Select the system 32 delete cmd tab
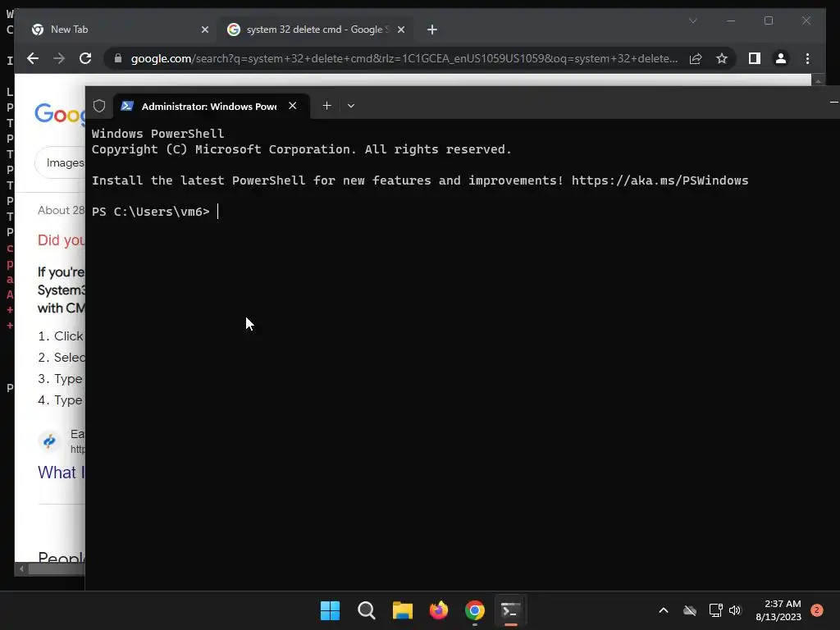The height and width of the screenshot is (630, 840). pos(314,30)
